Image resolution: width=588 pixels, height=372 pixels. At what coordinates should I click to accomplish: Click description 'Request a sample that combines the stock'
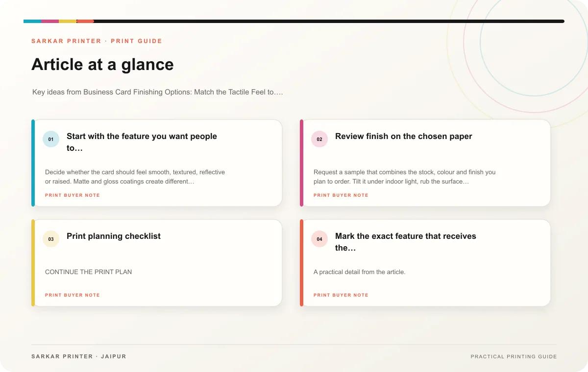pos(405,177)
